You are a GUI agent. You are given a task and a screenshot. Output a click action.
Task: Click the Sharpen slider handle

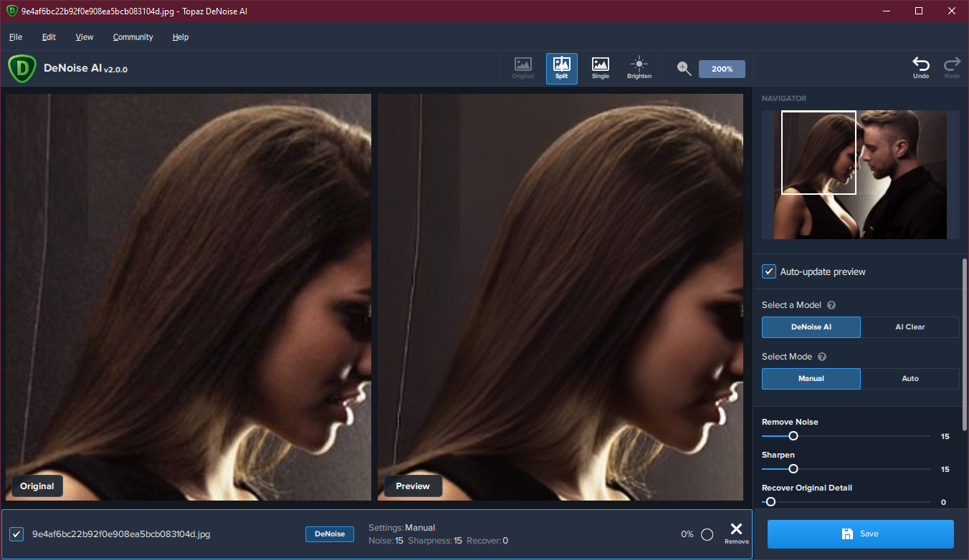pos(793,469)
